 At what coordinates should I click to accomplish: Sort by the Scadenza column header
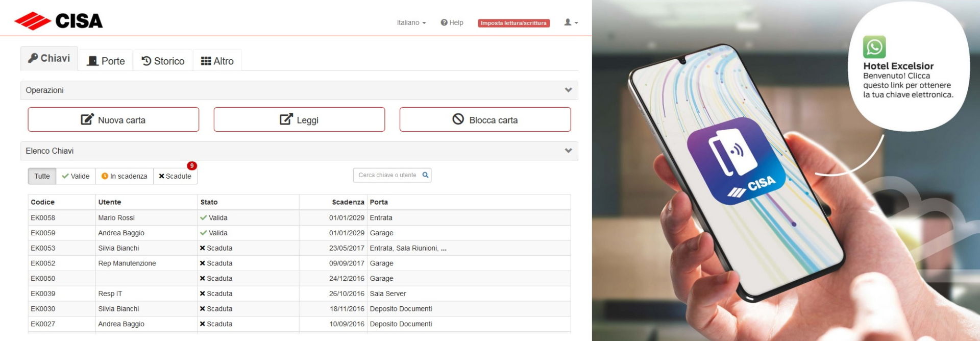click(348, 202)
